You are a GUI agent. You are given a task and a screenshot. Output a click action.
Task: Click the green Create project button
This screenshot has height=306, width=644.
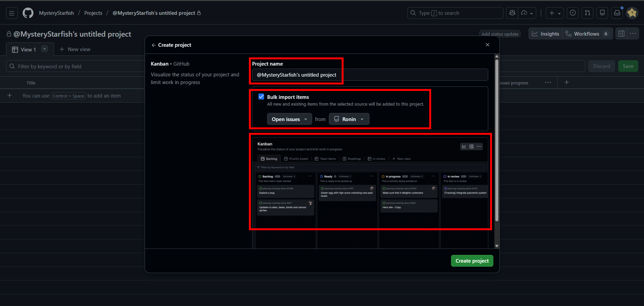(472, 261)
